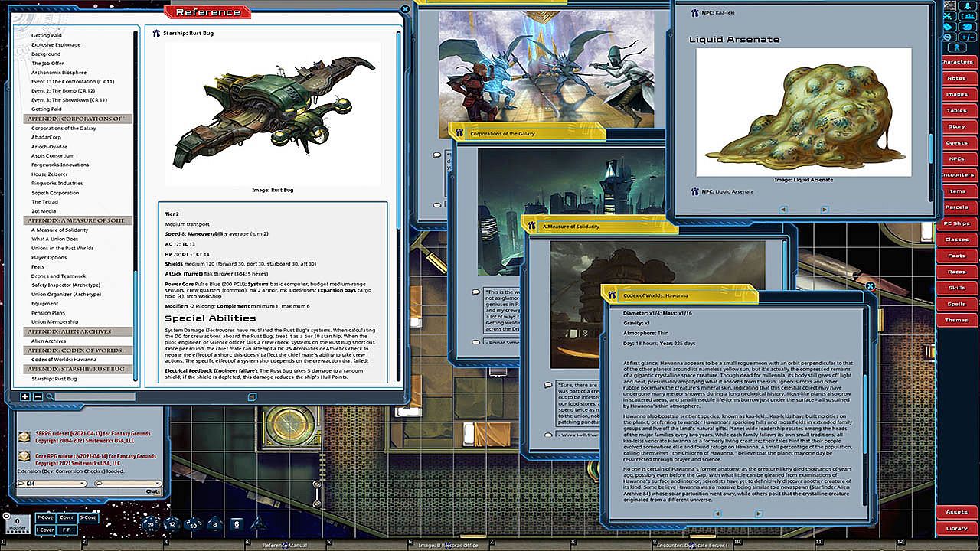This screenshot has height=551, width=980.
Task: Click the Reference search input field
Action: pos(96,396)
